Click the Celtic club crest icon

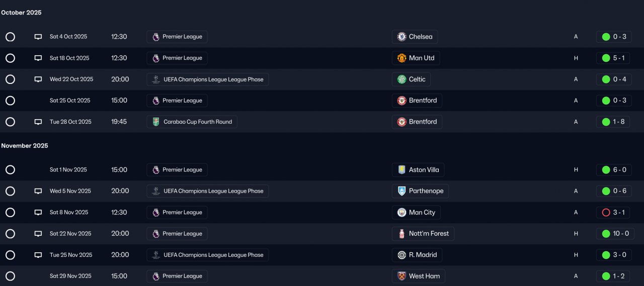[x=401, y=79]
